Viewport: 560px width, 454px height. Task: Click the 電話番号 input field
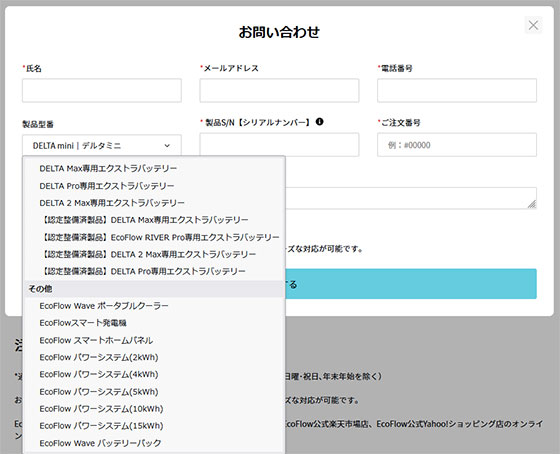(x=457, y=90)
